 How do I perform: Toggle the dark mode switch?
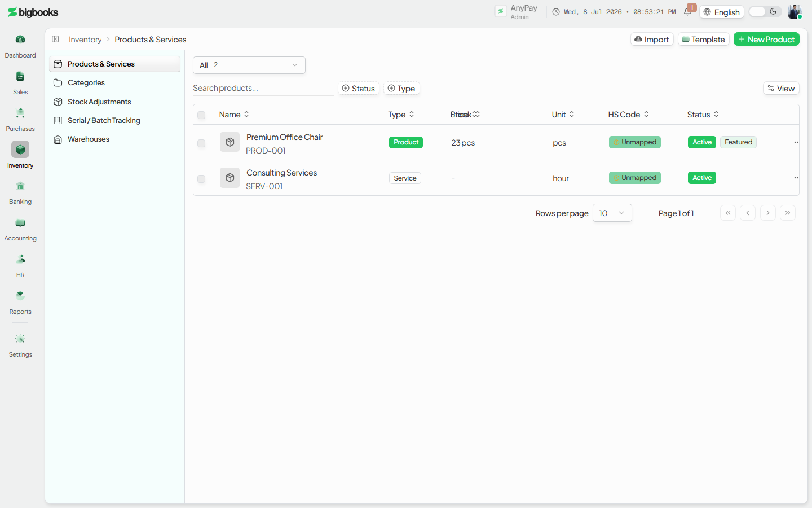[765, 12]
